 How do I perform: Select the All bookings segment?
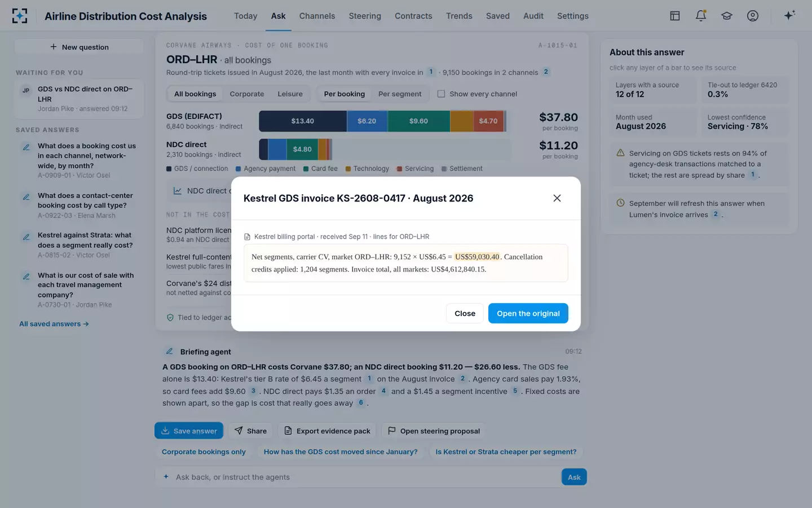click(x=195, y=94)
